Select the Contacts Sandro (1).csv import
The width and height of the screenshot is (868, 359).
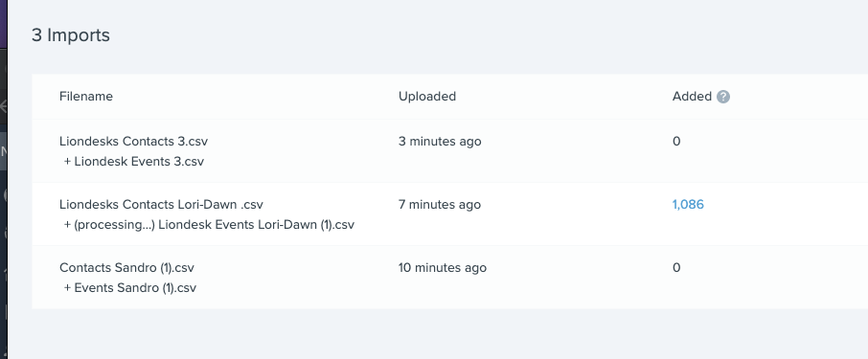pos(126,268)
